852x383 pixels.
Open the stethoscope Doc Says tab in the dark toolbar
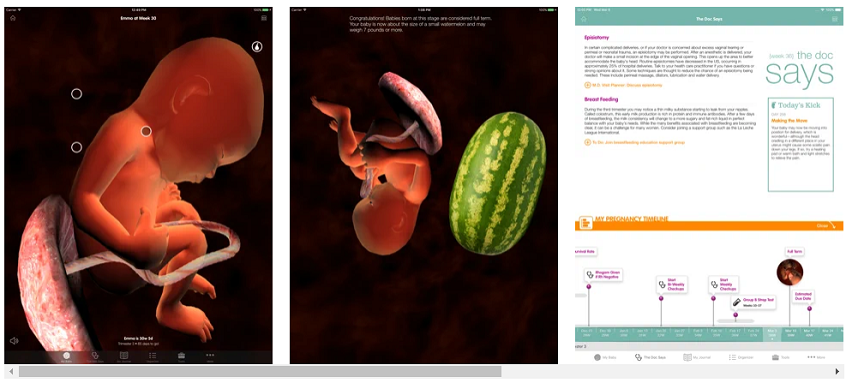tap(96, 357)
